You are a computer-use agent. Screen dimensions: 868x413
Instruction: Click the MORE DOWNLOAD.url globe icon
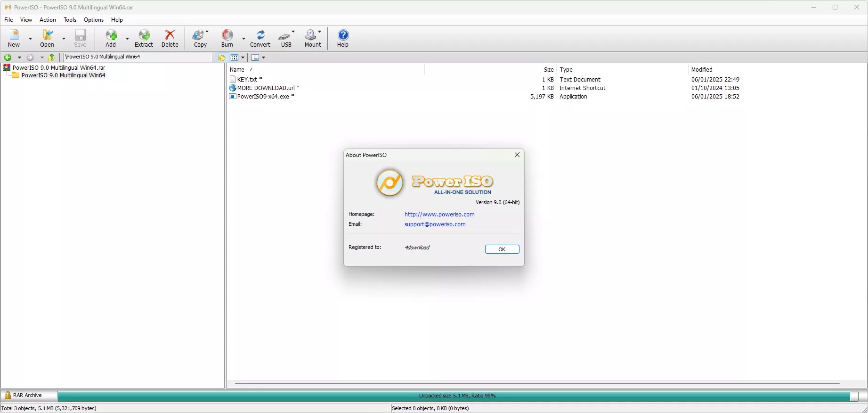[233, 88]
